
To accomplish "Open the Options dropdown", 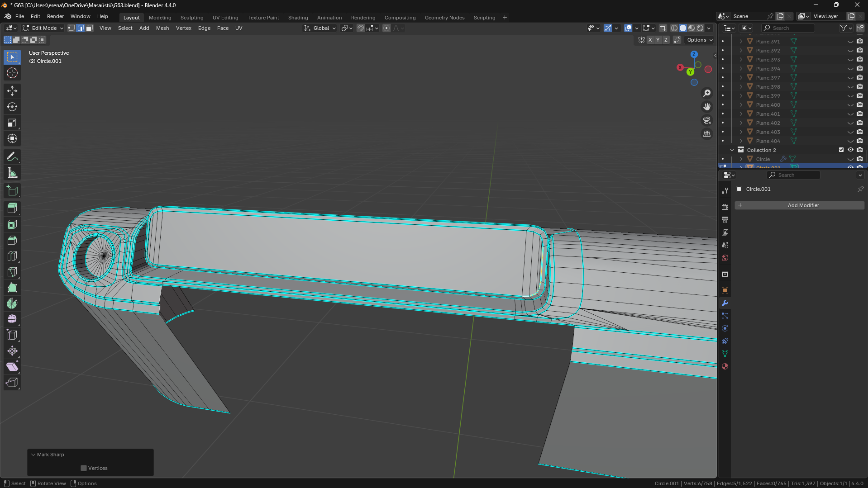I will click(700, 40).
